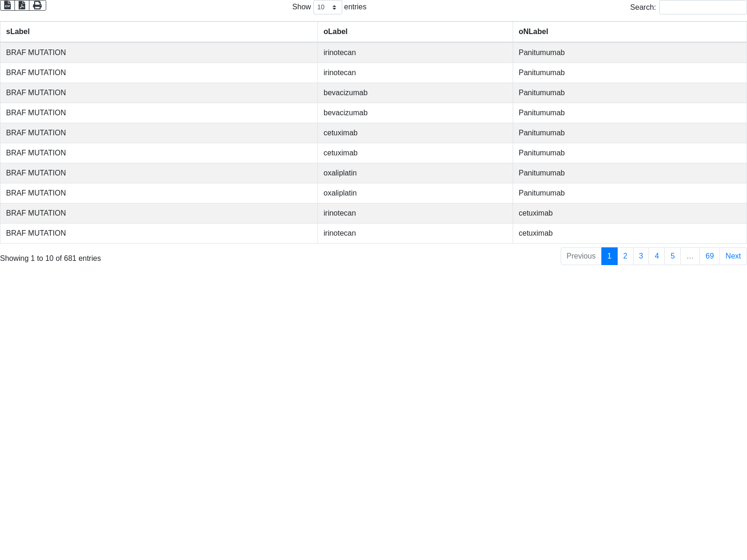Click the Next pagination button
This screenshot has height=560, width=747.
733,256
